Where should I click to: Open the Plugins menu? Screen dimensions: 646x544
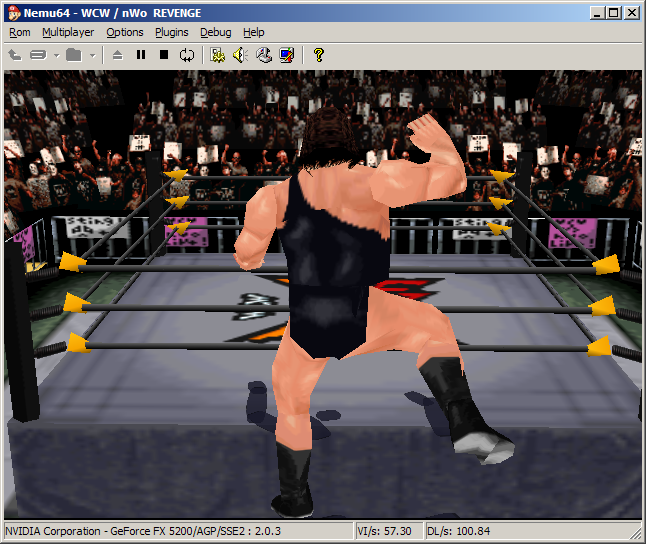tap(172, 32)
